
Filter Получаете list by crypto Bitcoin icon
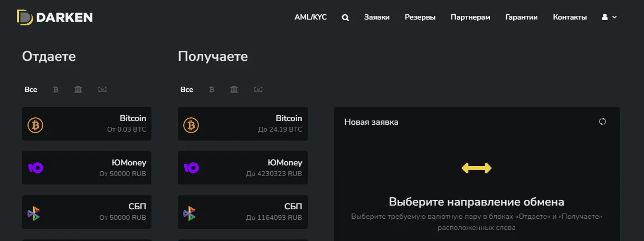tap(212, 90)
